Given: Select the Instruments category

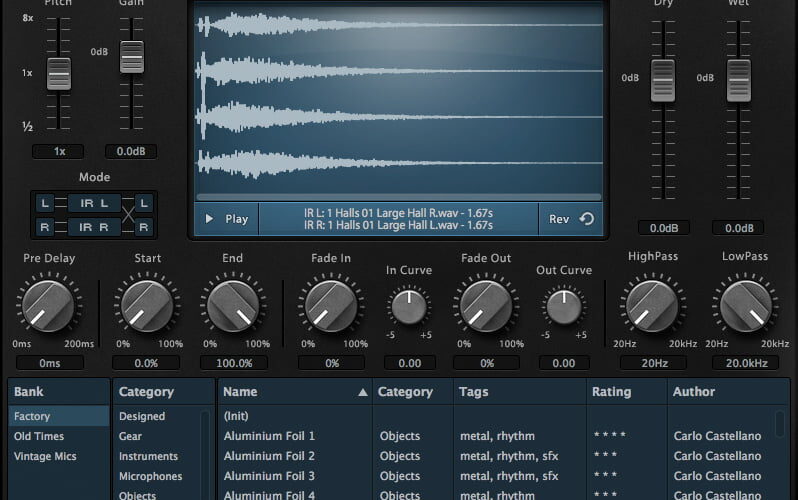Looking at the screenshot, I should pos(148,456).
